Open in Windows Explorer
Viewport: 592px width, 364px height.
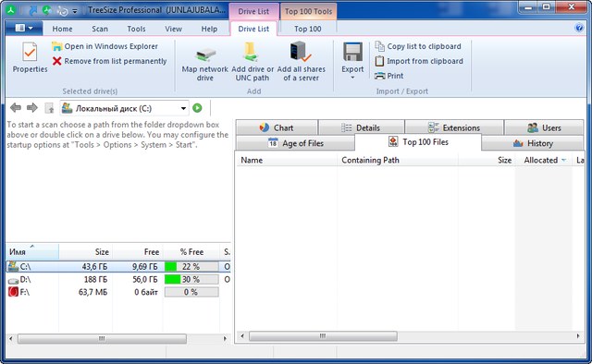tap(105, 46)
